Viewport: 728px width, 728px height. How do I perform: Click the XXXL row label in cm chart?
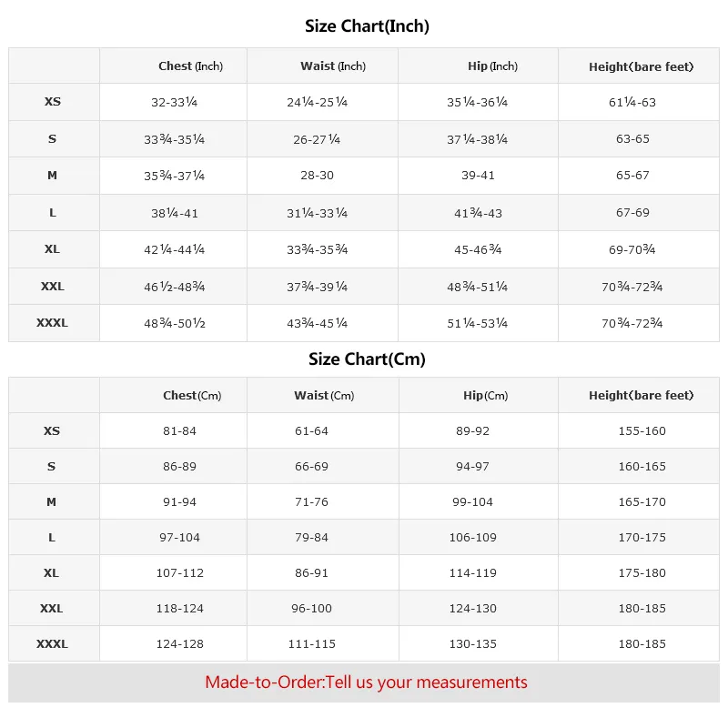click(52, 644)
